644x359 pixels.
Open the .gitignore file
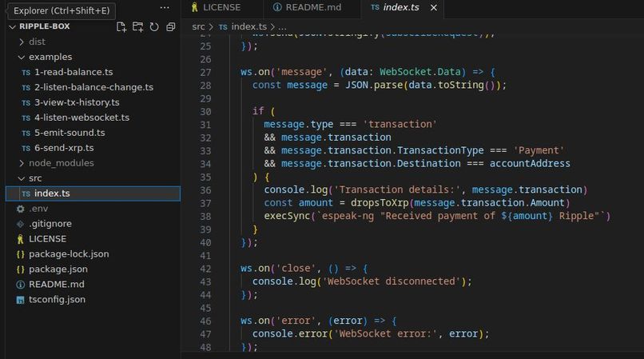93,224
